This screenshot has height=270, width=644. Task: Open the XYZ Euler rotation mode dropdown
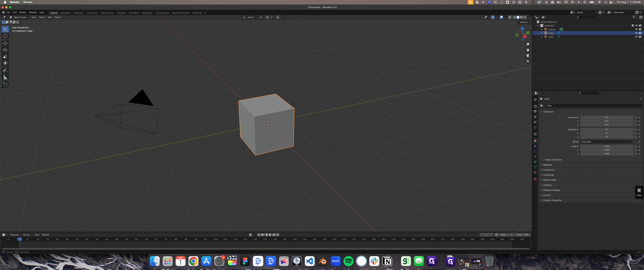click(x=607, y=142)
